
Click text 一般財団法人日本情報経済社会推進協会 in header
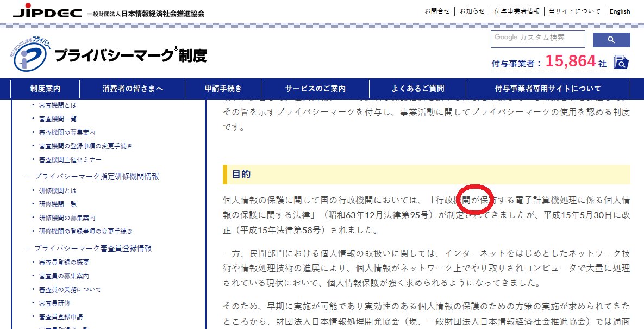point(146,14)
